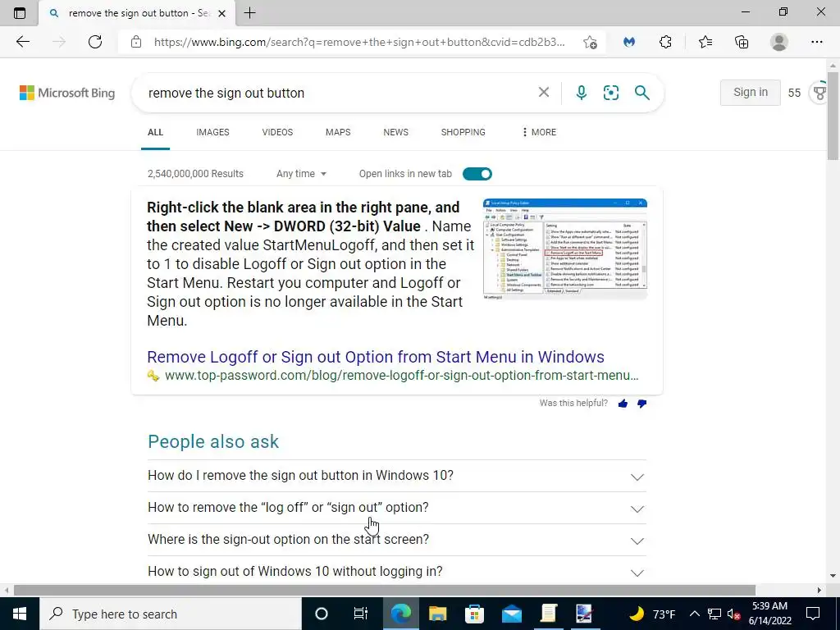Switch to the SHOPPING tab
Screen dimensions: 840x630
463,132
